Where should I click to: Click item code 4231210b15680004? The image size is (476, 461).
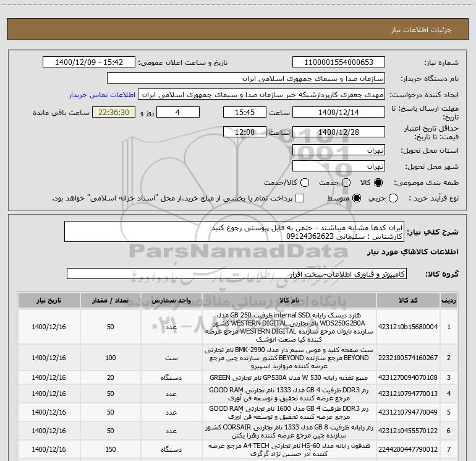coord(408,327)
